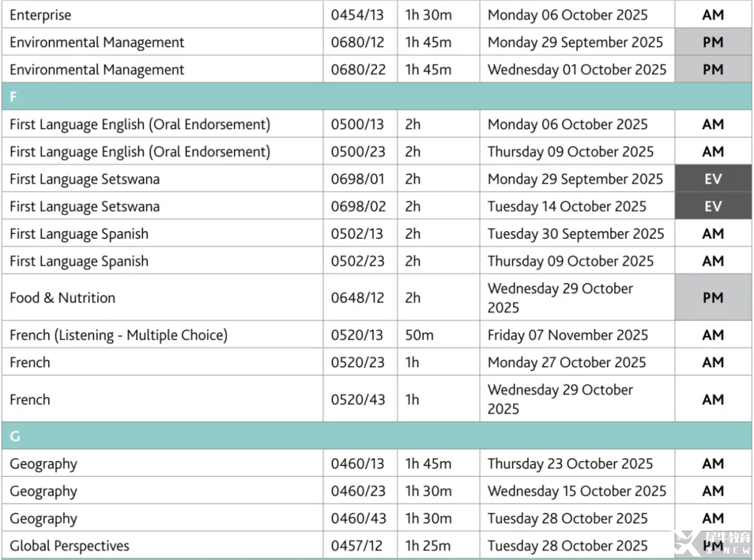This screenshot has width=754, height=560.
Task: Click the dark EV cell for 0698/01
Action: tap(713, 179)
